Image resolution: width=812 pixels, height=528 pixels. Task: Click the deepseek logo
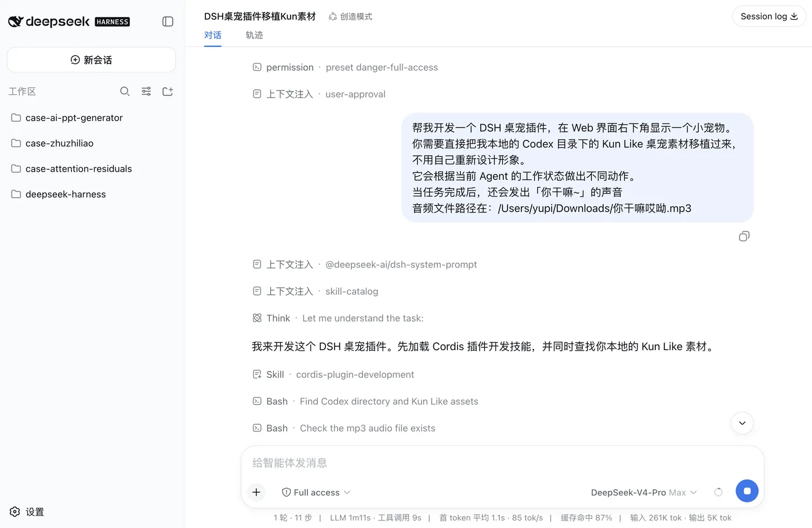point(49,21)
